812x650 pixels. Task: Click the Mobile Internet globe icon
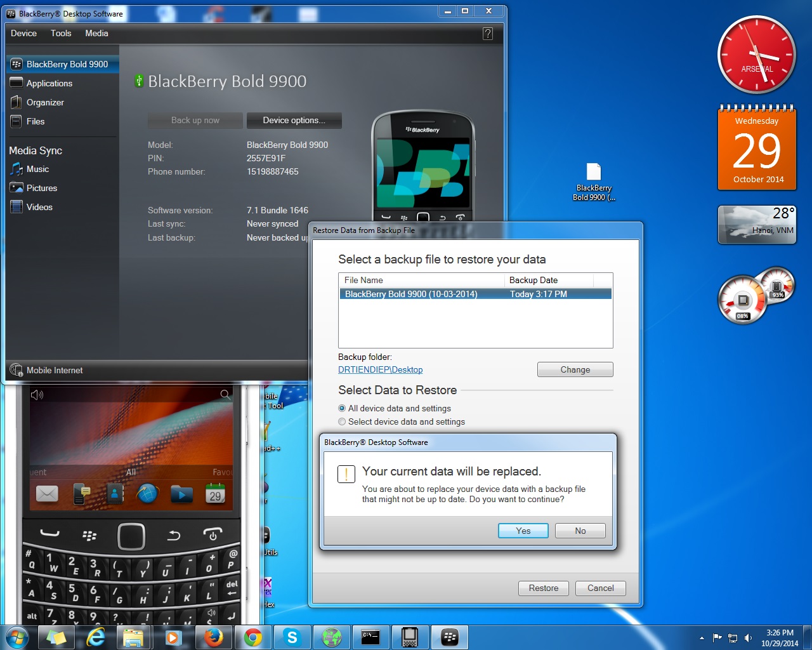(16, 370)
